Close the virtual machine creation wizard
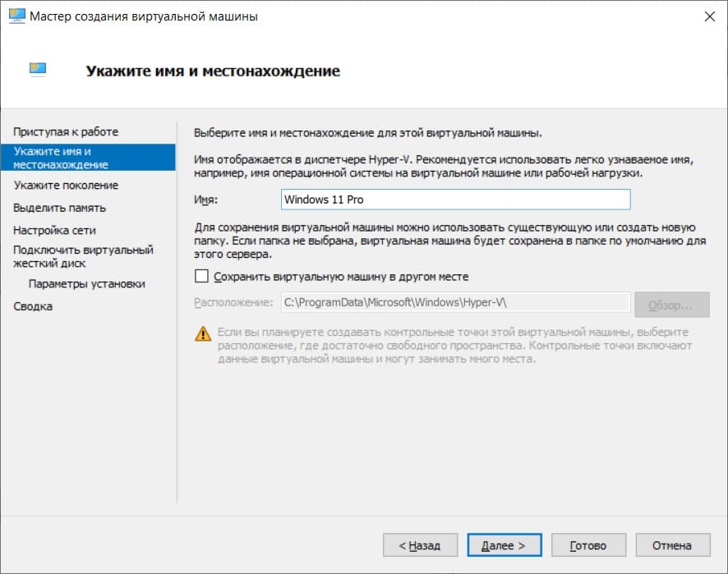The height and width of the screenshot is (574, 728). pyautogui.click(x=712, y=16)
